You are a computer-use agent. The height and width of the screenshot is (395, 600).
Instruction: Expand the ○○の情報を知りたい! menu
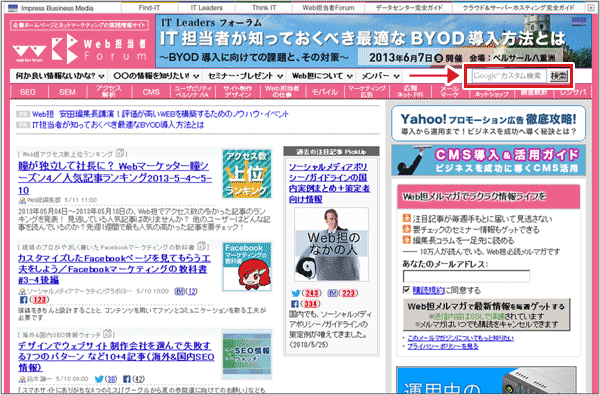(x=156, y=76)
